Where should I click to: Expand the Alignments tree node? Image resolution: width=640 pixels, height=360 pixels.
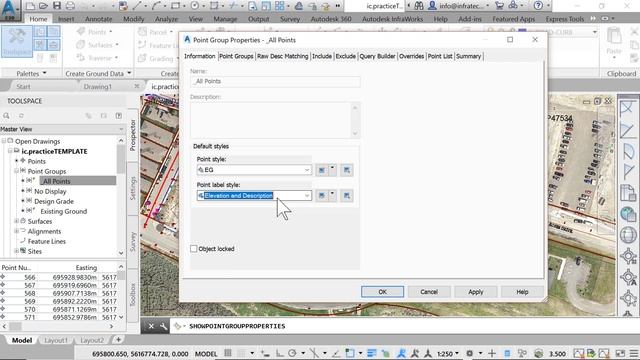tap(17, 231)
